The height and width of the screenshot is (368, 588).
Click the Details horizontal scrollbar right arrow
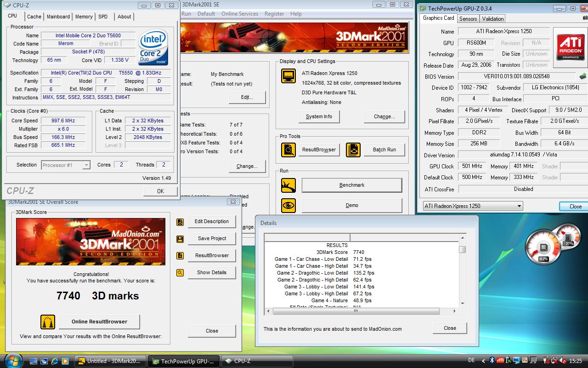click(x=455, y=311)
